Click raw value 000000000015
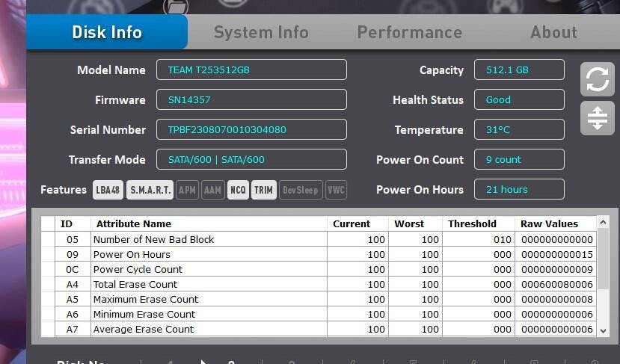 tap(556, 255)
